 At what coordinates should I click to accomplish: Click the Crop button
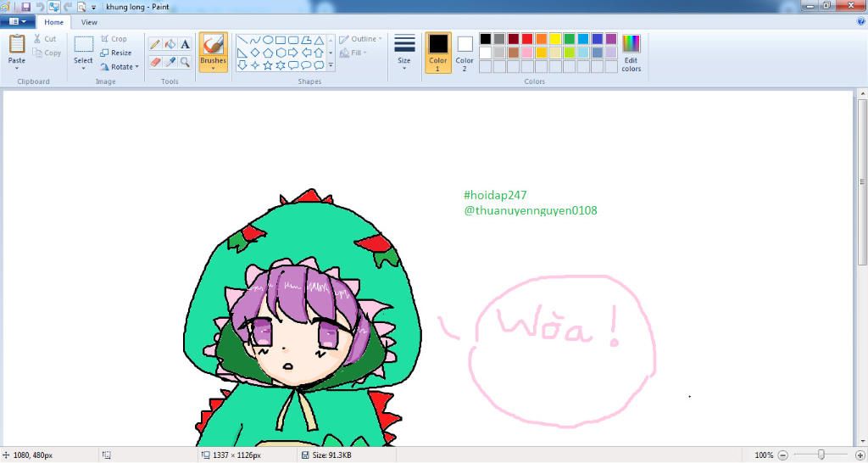pyautogui.click(x=114, y=39)
